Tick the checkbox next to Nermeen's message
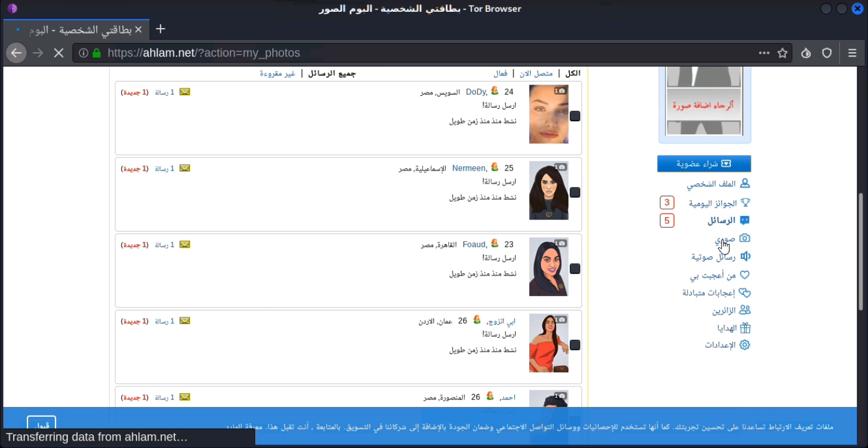This screenshot has width=868, height=448. tap(575, 193)
